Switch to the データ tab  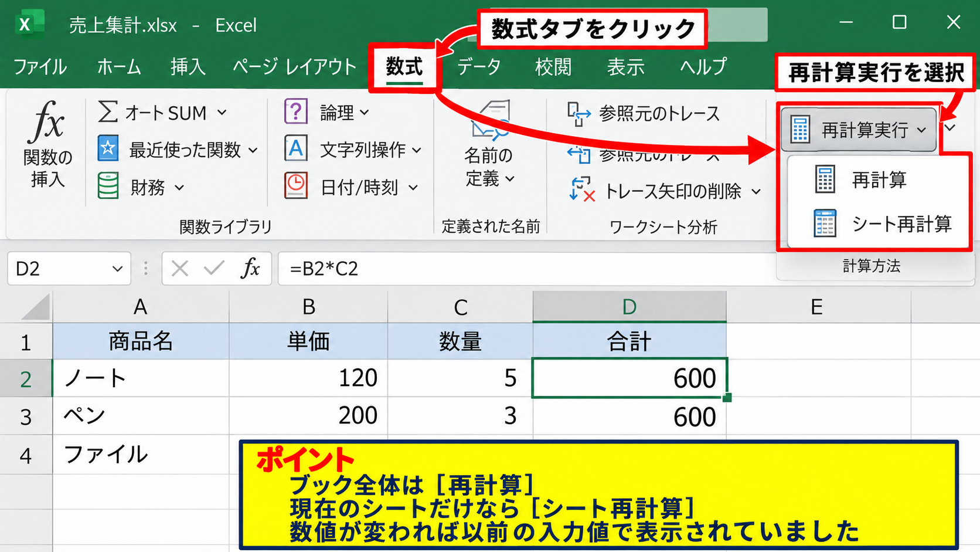pyautogui.click(x=479, y=67)
